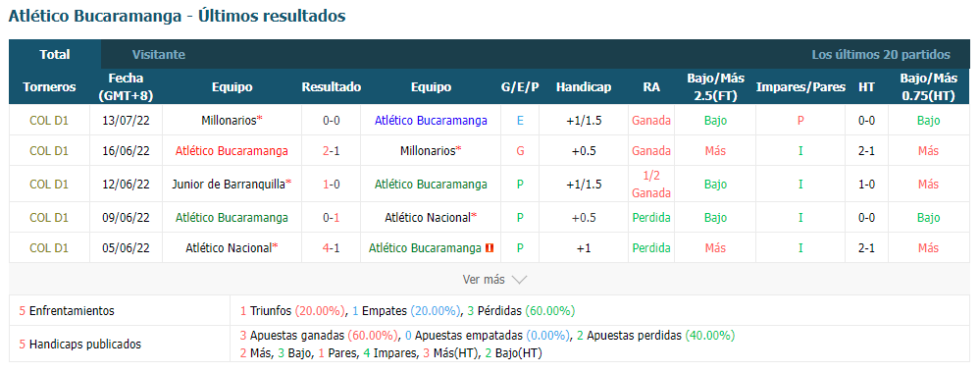Click the 2-1 result on 16/06/22
The height and width of the screenshot is (372, 980).
pyautogui.click(x=332, y=151)
